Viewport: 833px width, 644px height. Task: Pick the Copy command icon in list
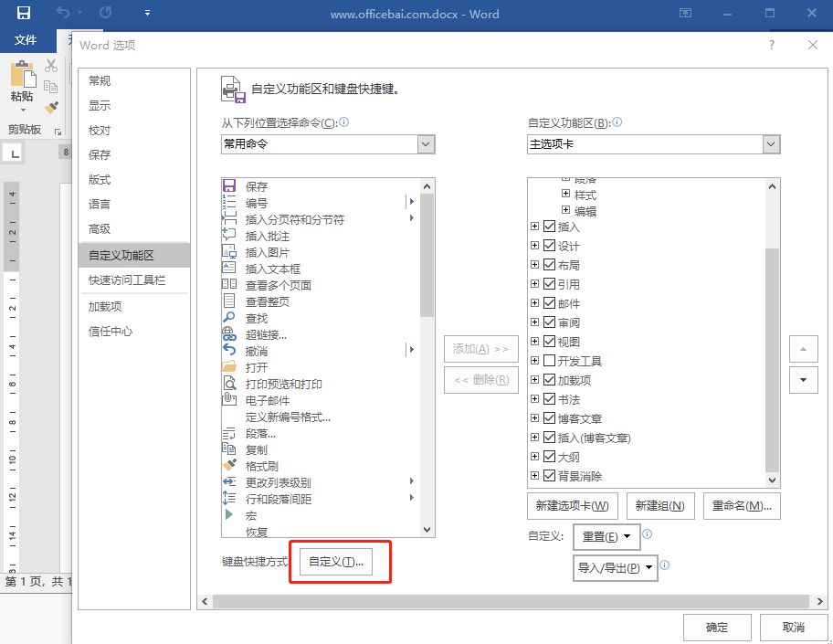tap(229, 449)
